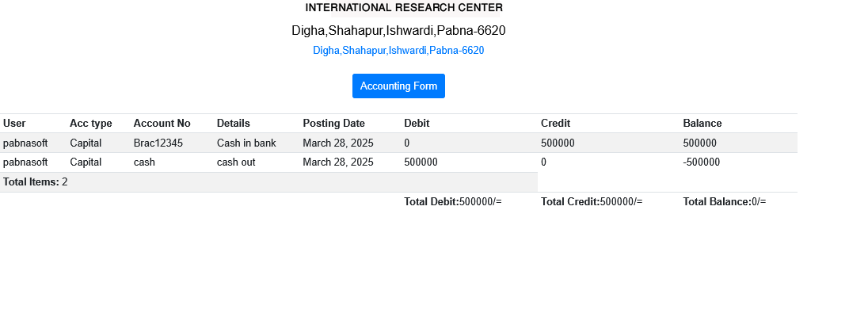Click the Total Debit summary cell
This screenshot has width=868, height=317.
pyautogui.click(x=453, y=202)
